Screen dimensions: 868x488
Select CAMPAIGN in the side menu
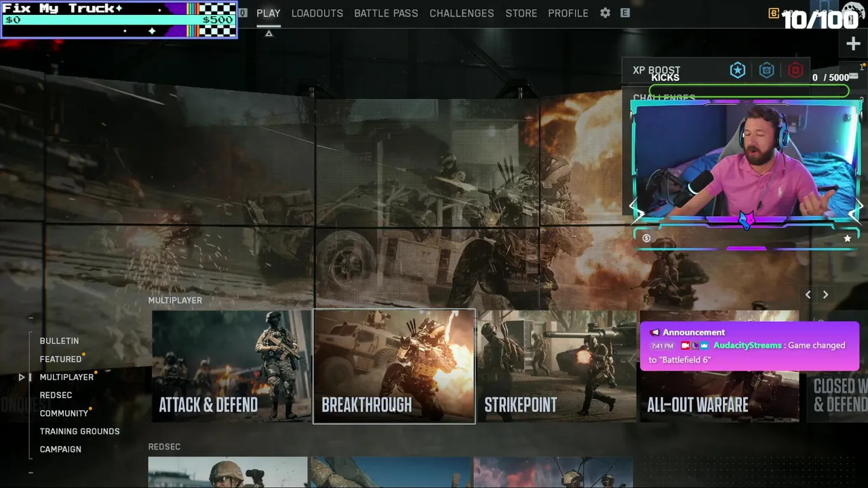(60, 449)
